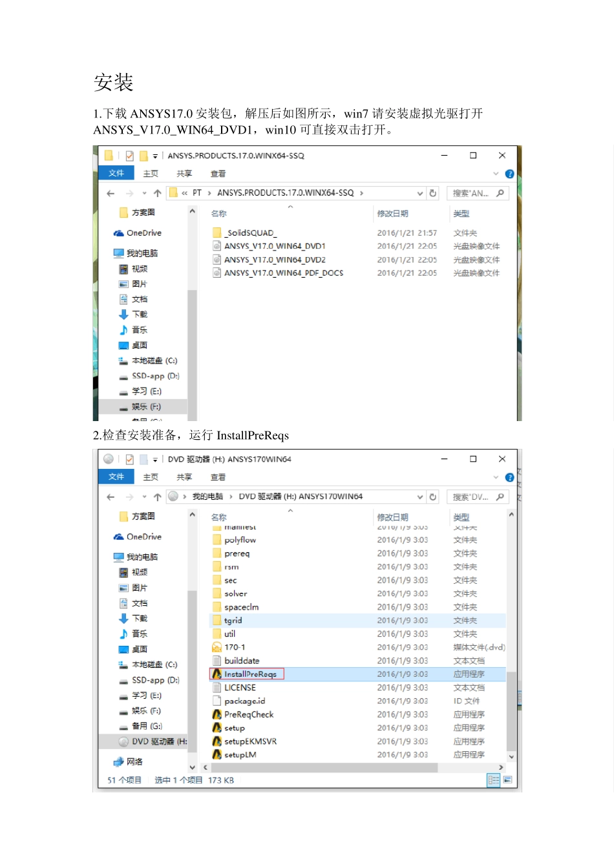Sort by 类型 column in ANSYS.PRODUCTS window
The image size is (614, 868).
coord(461,214)
